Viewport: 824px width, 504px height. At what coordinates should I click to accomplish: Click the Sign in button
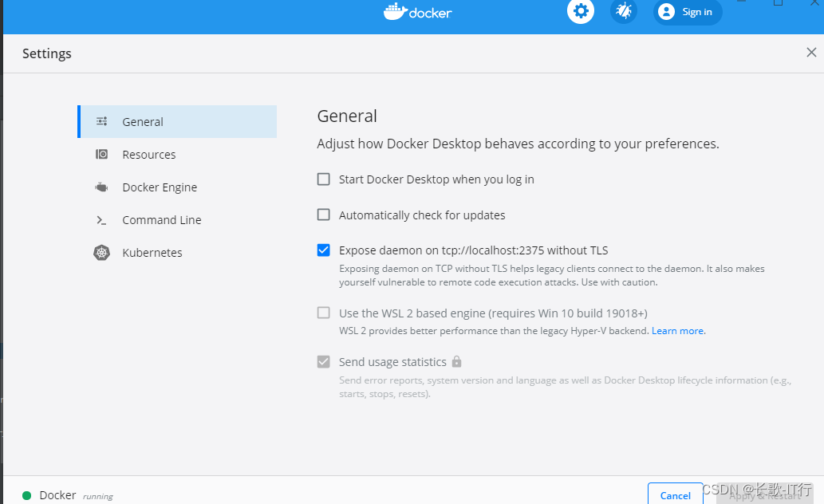pyautogui.click(x=688, y=11)
